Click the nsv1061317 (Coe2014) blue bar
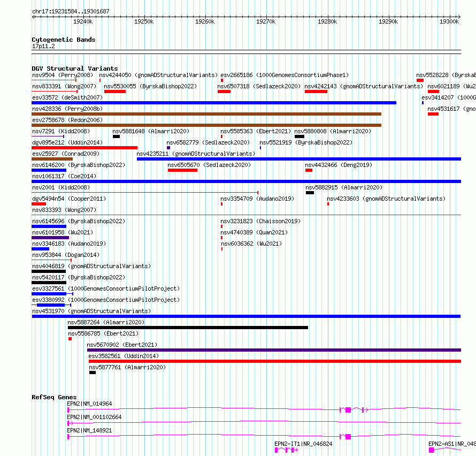The image size is (476, 456). pos(246,181)
